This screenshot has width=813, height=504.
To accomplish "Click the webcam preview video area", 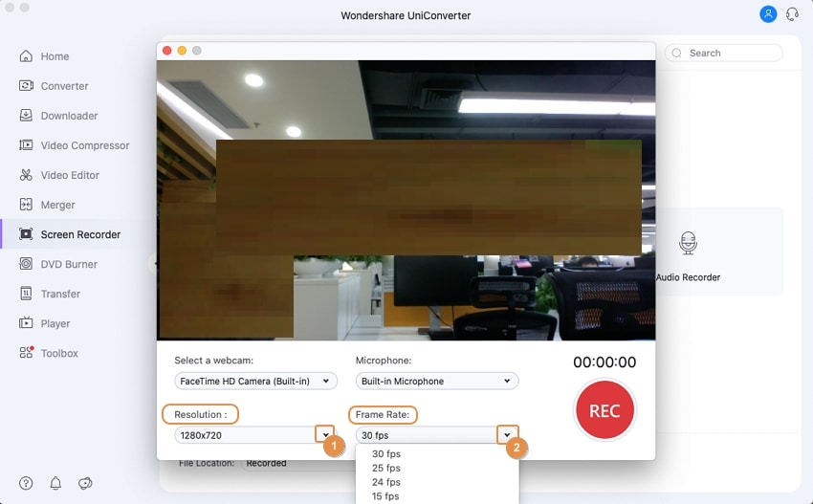I will pyautogui.click(x=406, y=200).
